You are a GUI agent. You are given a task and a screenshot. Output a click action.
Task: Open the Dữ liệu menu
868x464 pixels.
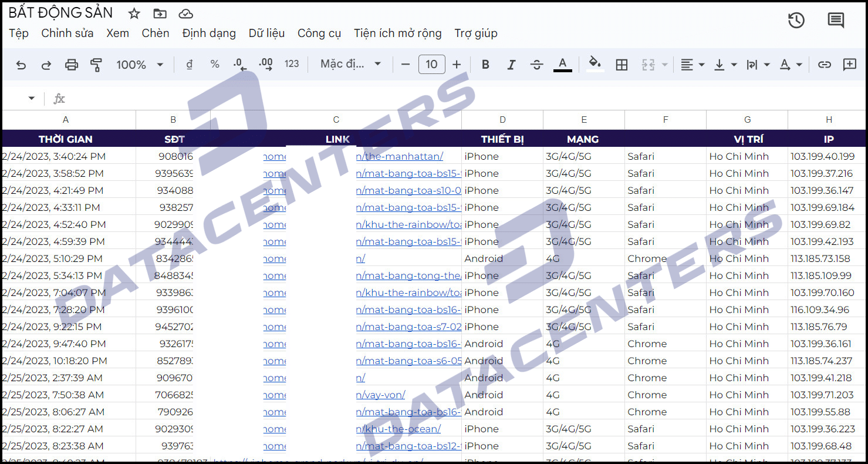tap(266, 33)
